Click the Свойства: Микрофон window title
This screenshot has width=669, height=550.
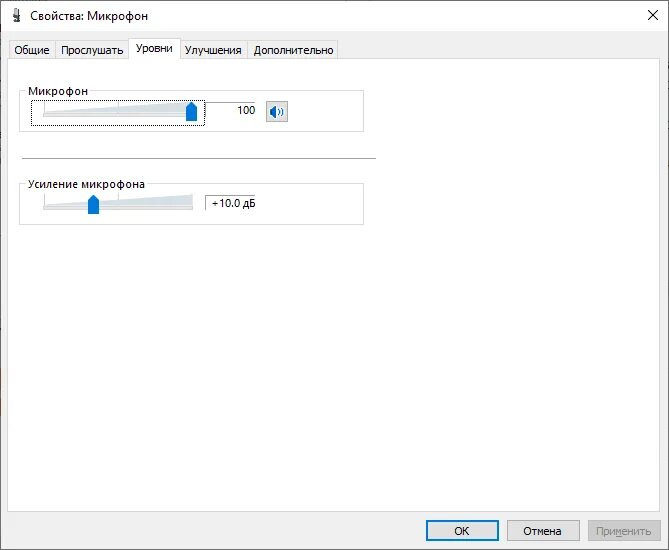tap(89, 16)
